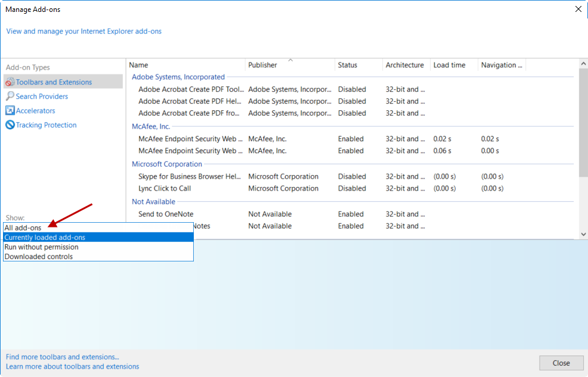Click Not Available publisher of Send to OneNote
Image resolution: width=588 pixels, height=377 pixels.
tap(270, 214)
